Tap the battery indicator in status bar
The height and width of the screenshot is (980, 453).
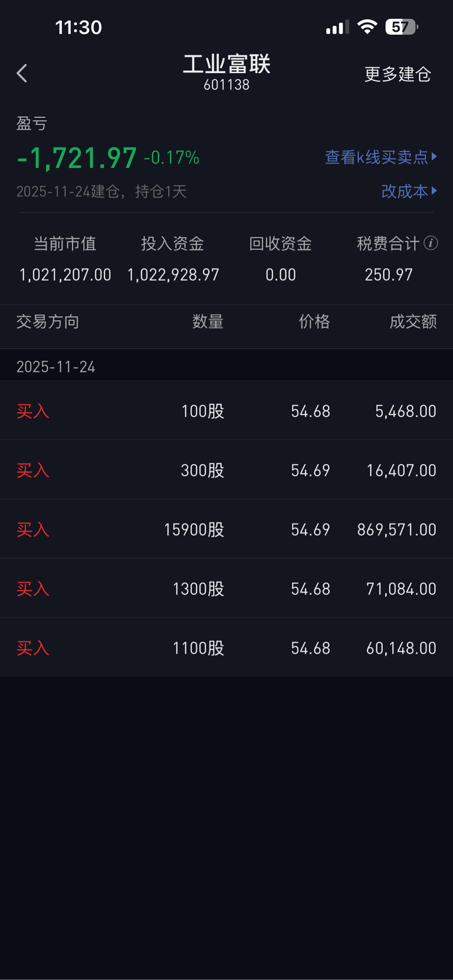401,27
